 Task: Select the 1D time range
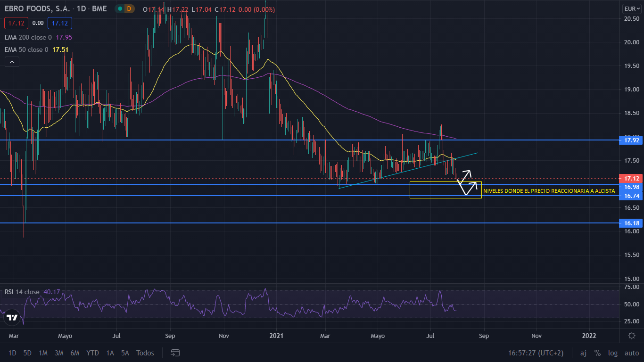click(12, 353)
